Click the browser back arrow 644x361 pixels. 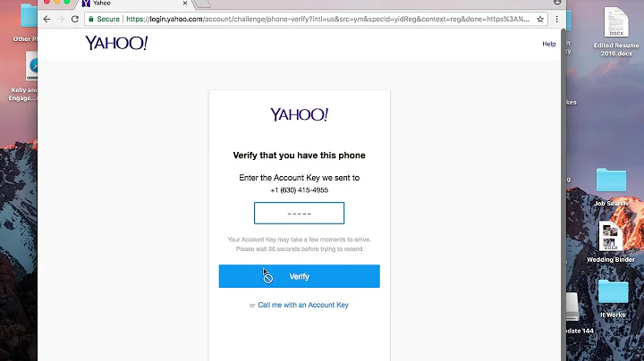(x=47, y=19)
